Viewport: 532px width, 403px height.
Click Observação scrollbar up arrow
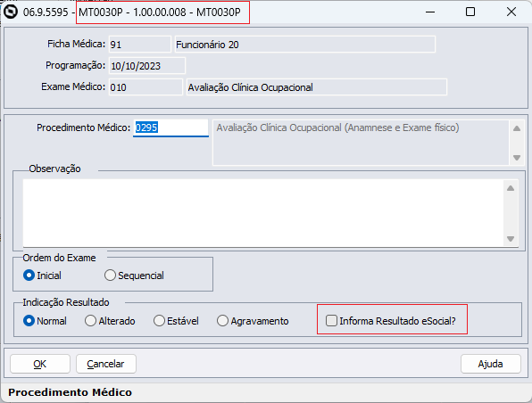pyautogui.click(x=511, y=188)
